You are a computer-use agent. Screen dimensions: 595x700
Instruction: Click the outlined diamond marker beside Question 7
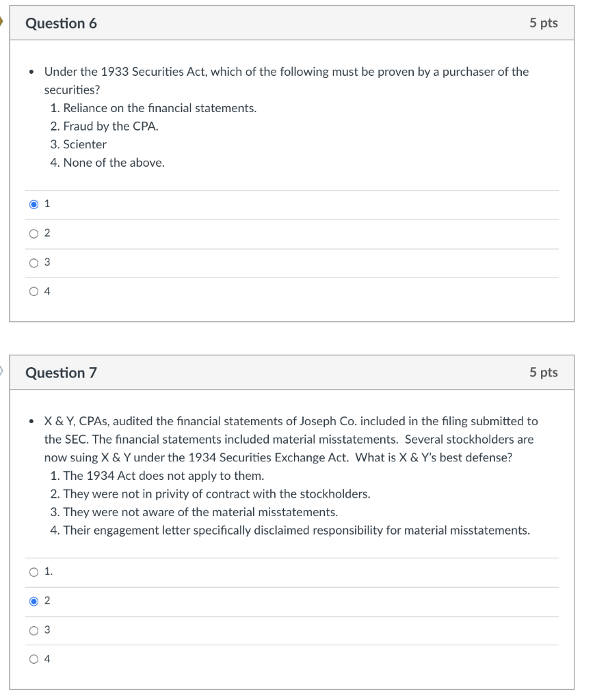3,371
